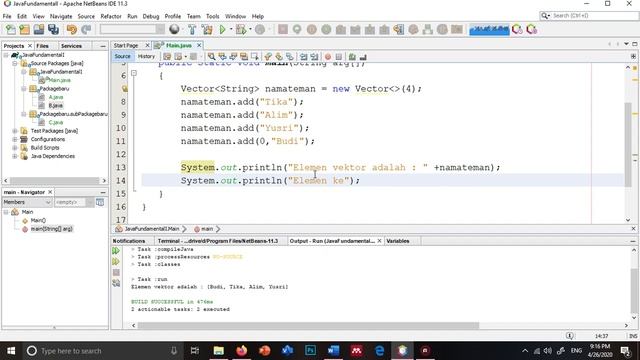Click the lightbulb hint on line 7

[124, 89]
